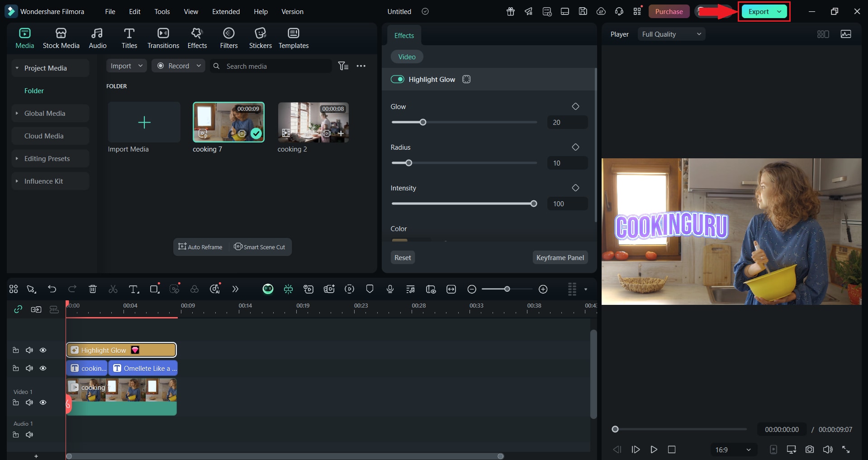Undo the last action
The width and height of the screenshot is (868, 460).
point(52,289)
